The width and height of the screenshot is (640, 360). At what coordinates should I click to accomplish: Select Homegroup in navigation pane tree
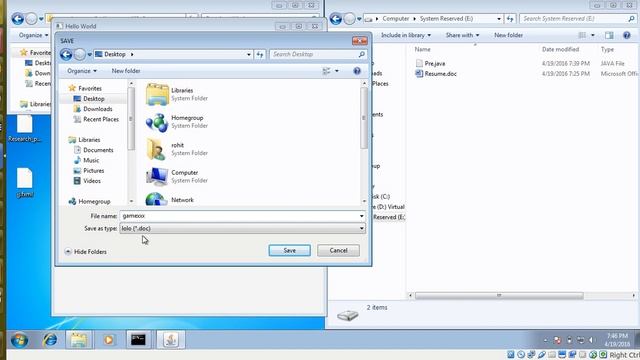coord(89,202)
